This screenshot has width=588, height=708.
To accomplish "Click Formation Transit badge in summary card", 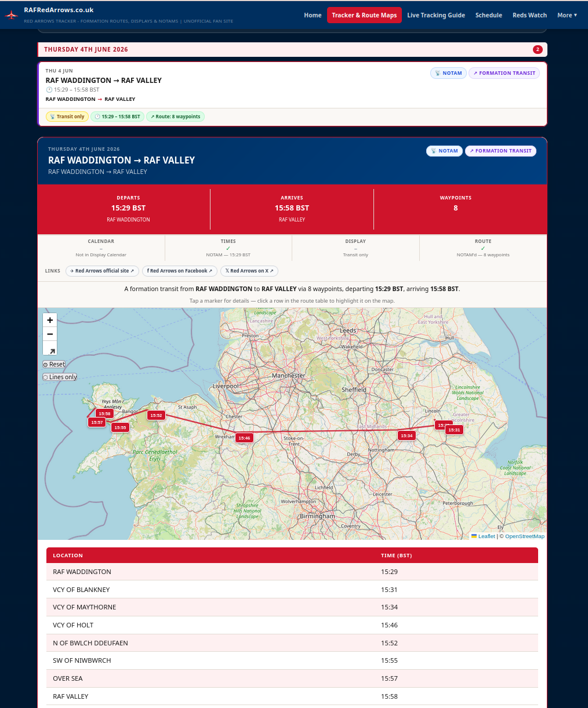I will (504, 73).
